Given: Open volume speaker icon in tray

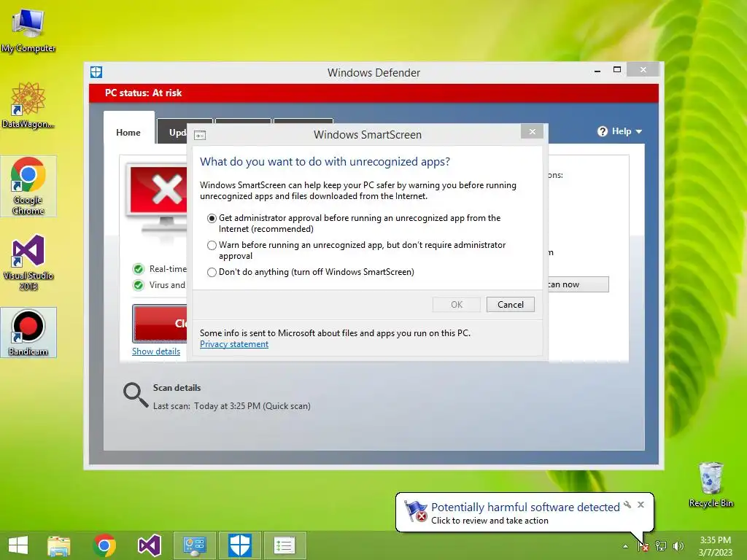Looking at the screenshot, I should pos(678,546).
